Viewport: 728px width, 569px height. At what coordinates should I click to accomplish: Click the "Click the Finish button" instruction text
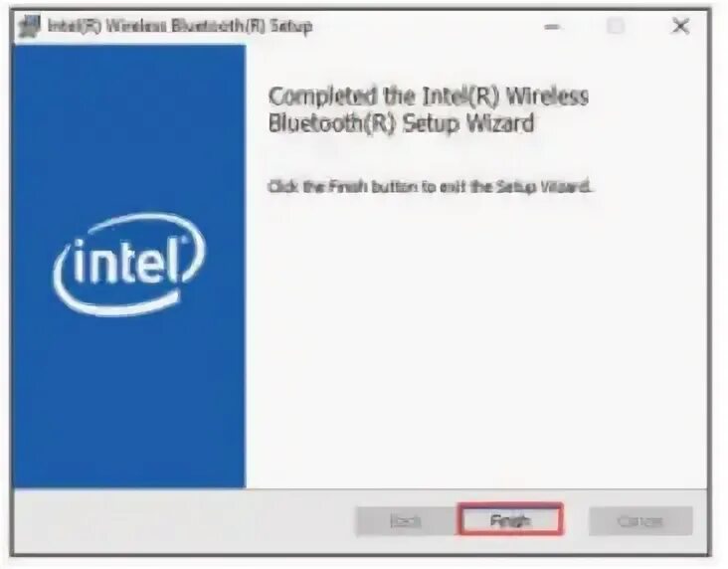430,187
